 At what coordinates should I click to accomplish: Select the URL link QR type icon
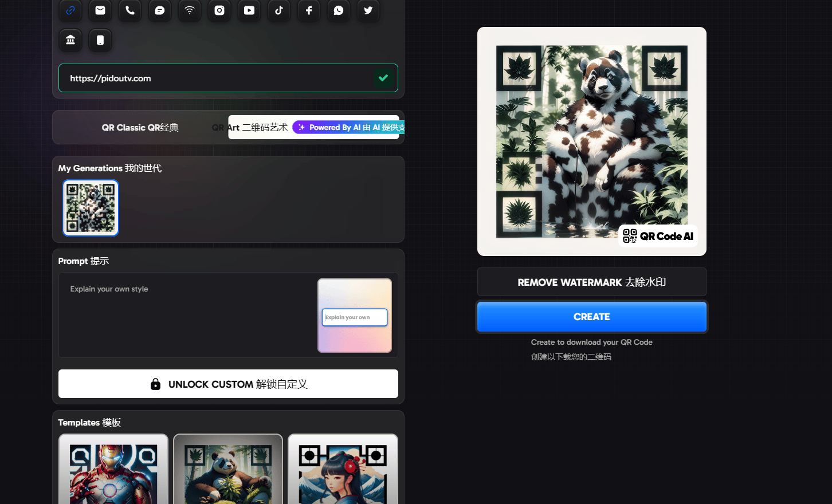point(70,10)
